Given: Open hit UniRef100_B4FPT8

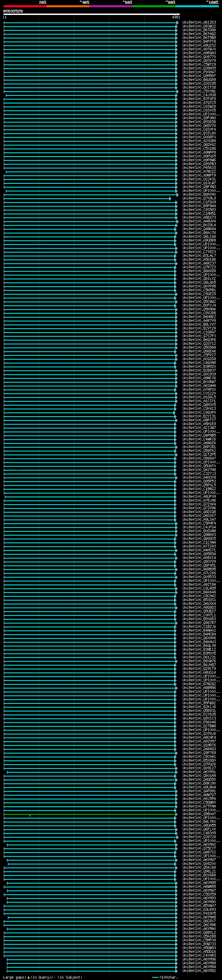Looking at the screenshot, I should click(x=199, y=41).
